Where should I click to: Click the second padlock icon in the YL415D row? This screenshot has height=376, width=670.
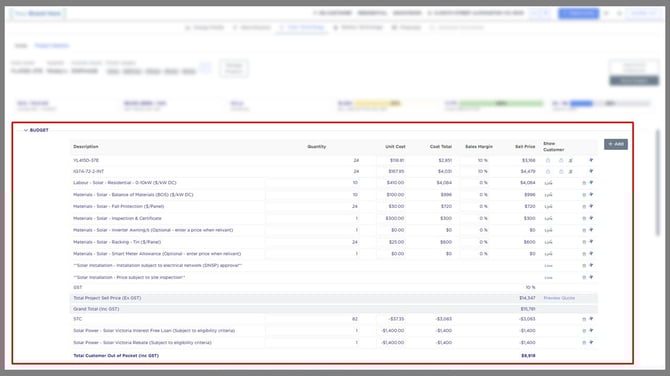pos(561,160)
